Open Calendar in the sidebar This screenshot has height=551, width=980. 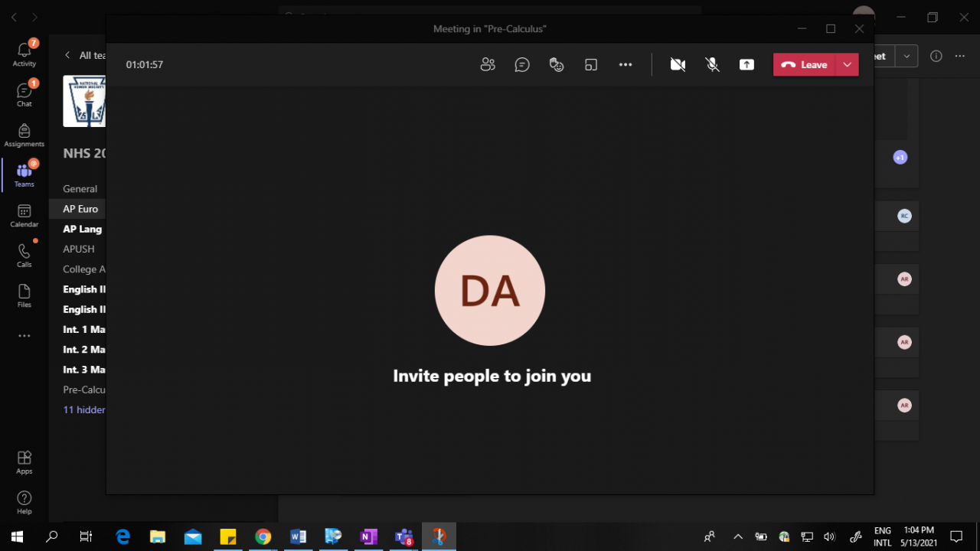click(24, 215)
